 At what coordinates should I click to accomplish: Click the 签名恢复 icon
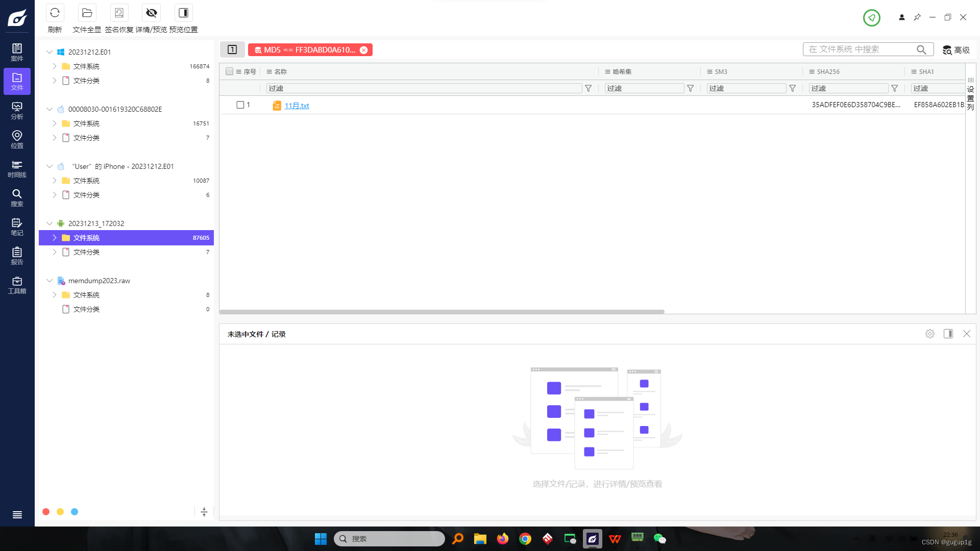[x=118, y=12]
